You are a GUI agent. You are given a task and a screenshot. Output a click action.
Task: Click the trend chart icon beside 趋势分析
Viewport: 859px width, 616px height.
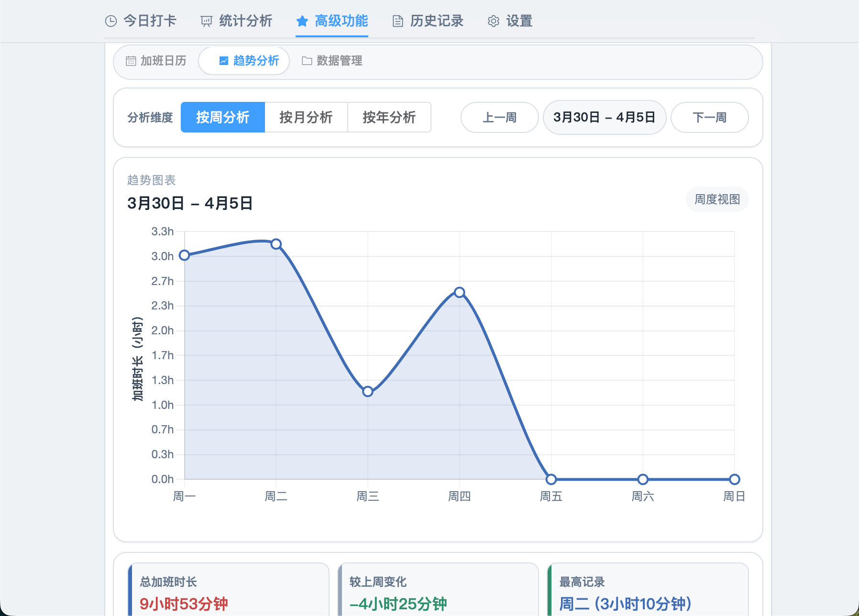223,61
